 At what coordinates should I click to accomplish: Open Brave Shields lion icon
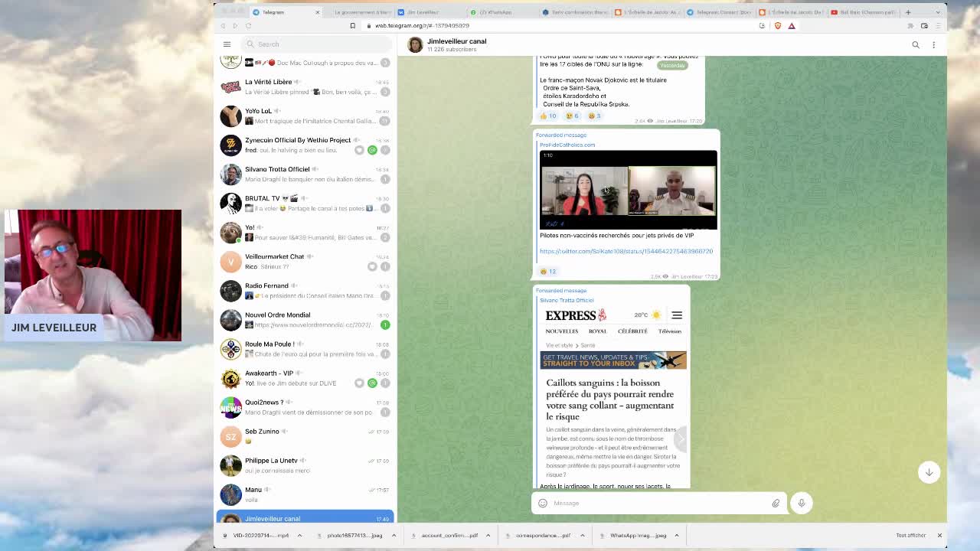(x=778, y=26)
